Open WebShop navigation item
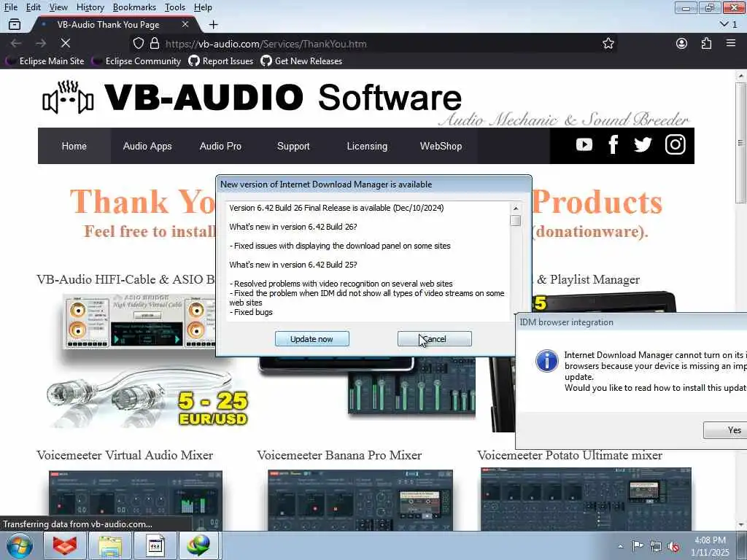The height and width of the screenshot is (560, 747). click(441, 146)
